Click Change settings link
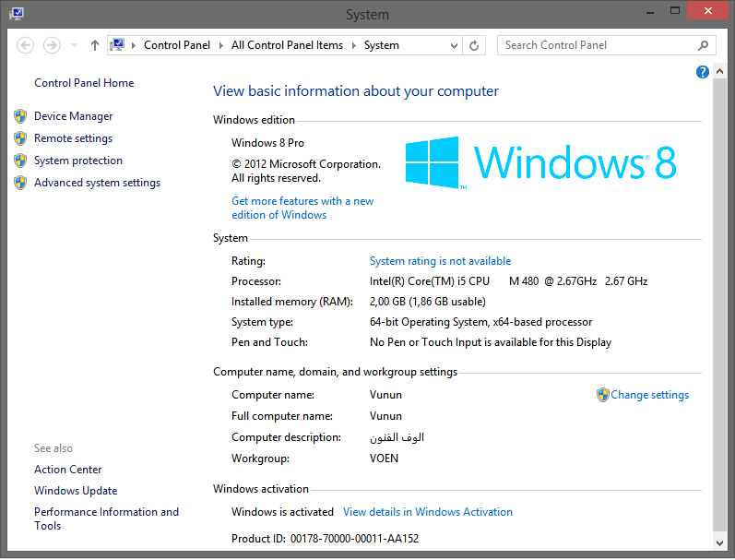The width and height of the screenshot is (735, 560). click(x=649, y=395)
